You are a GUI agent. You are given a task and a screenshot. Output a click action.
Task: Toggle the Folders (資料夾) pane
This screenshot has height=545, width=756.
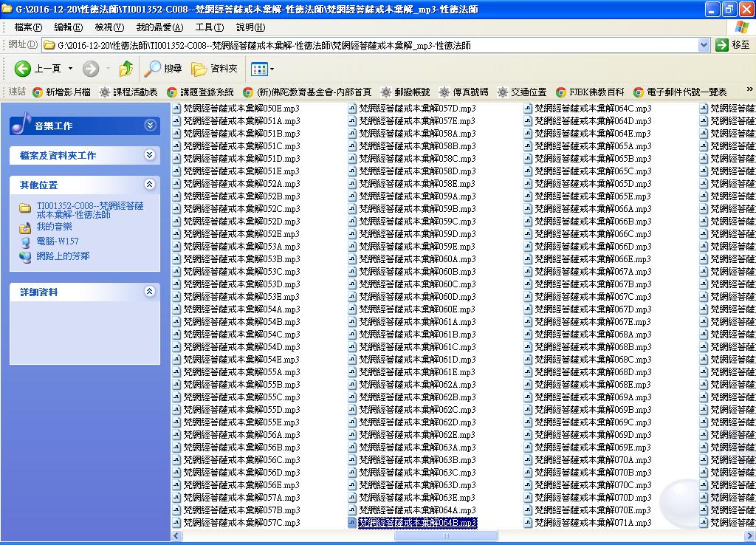[214, 69]
